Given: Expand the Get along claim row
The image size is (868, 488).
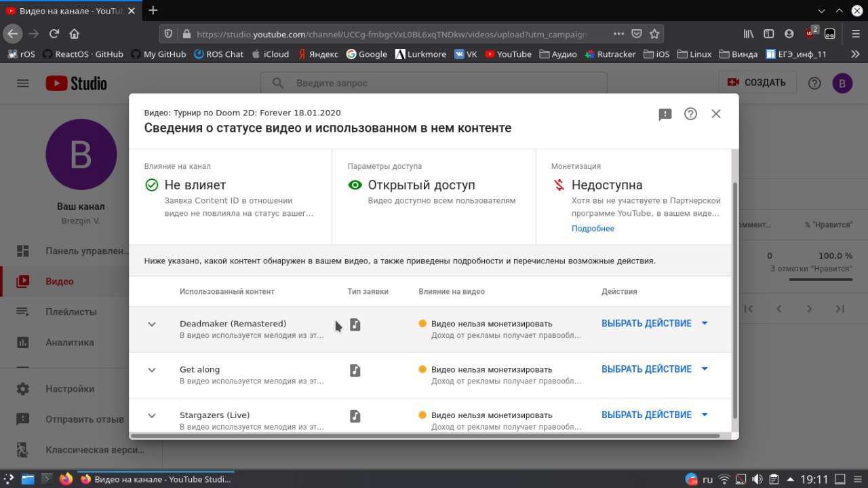Looking at the screenshot, I should pos(152,370).
